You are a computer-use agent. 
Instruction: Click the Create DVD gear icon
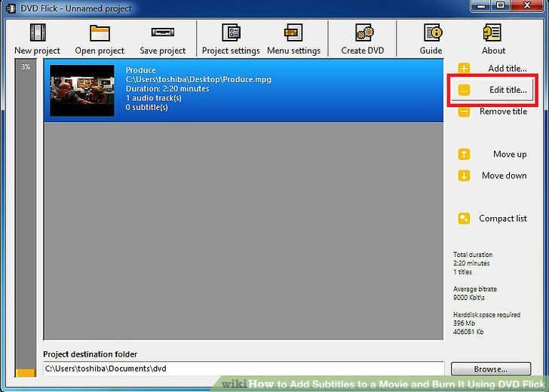pyautogui.click(x=364, y=32)
